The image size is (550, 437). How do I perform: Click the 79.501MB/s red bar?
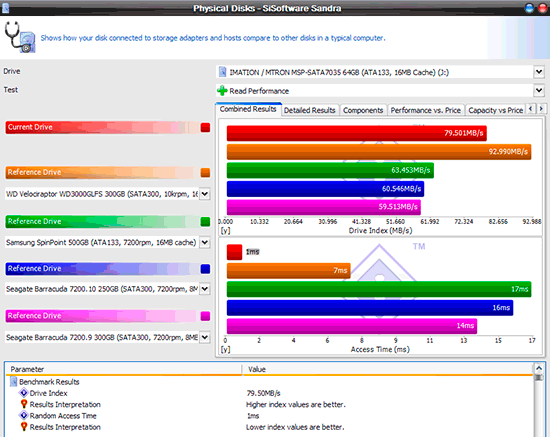click(357, 133)
